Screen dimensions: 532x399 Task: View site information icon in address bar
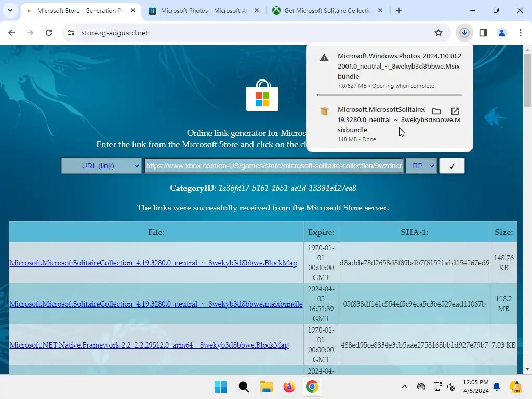pyautogui.click(x=71, y=33)
